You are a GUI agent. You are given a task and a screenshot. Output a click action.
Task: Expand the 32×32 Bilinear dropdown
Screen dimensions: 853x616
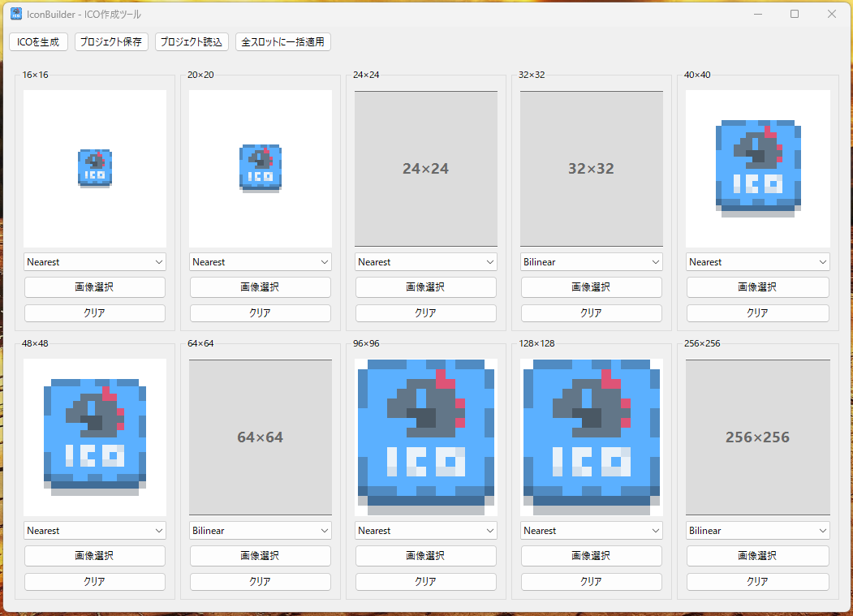pyautogui.click(x=592, y=262)
